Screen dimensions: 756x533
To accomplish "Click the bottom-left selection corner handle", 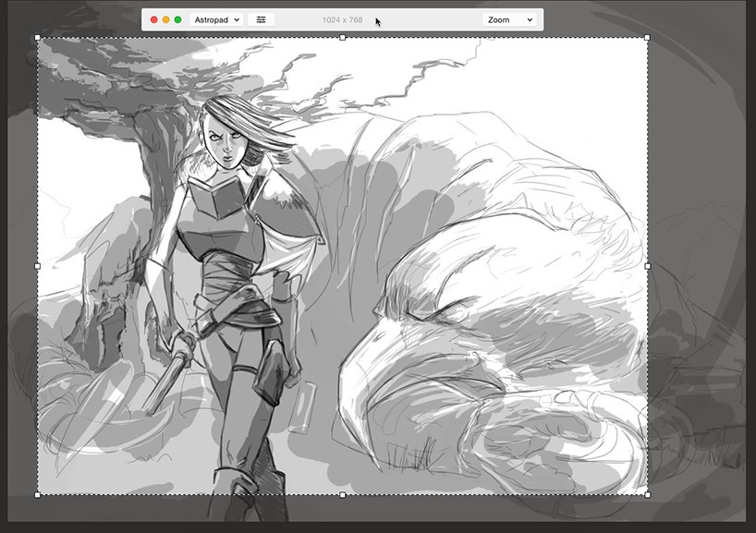I will (38, 495).
